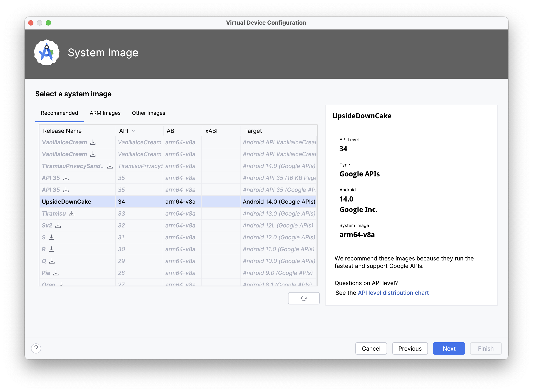The height and width of the screenshot is (392, 533).
Task: Download the VanillaIceCream system image
Action: pyautogui.click(x=93, y=142)
